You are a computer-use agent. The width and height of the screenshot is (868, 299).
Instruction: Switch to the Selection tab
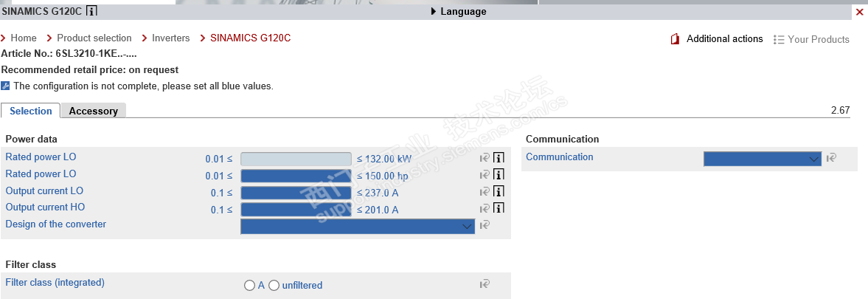click(30, 111)
